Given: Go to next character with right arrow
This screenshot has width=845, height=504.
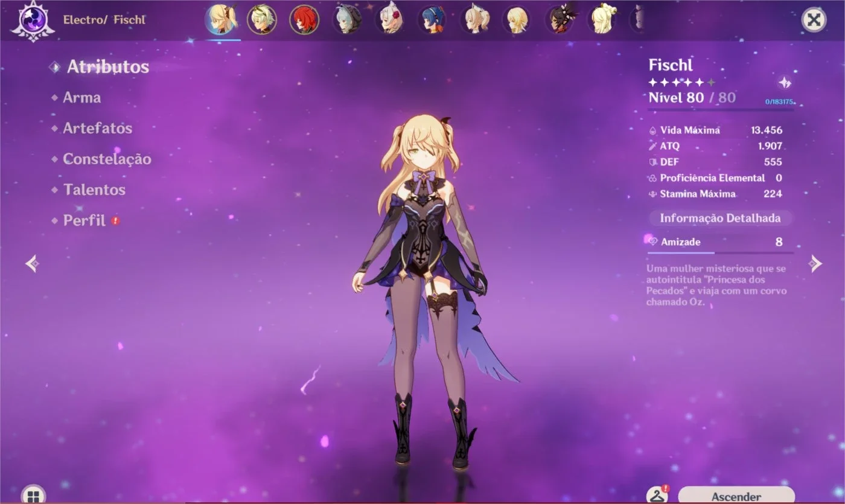Looking at the screenshot, I should [815, 263].
